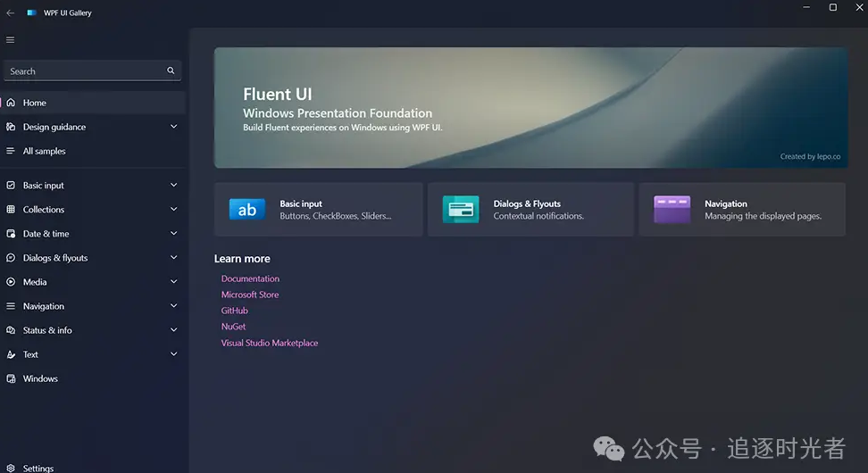Select Home in the sidebar
The width and height of the screenshot is (868, 473).
pos(93,103)
